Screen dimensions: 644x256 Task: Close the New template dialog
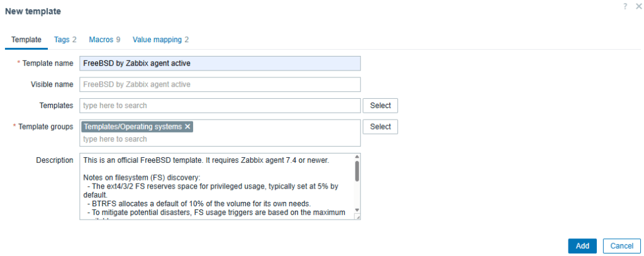click(x=638, y=6)
